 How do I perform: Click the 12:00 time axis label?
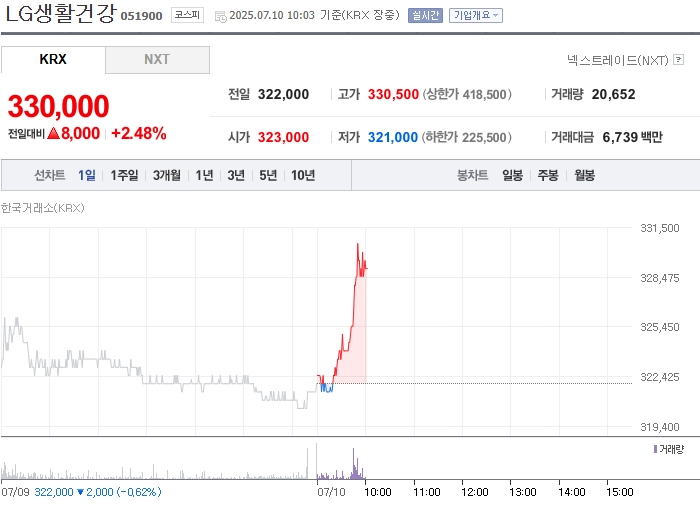click(475, 492)
